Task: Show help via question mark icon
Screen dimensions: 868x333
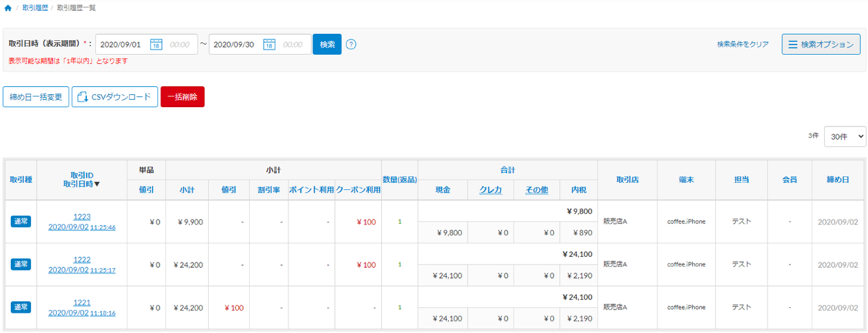Action: (x=352, y=44)
